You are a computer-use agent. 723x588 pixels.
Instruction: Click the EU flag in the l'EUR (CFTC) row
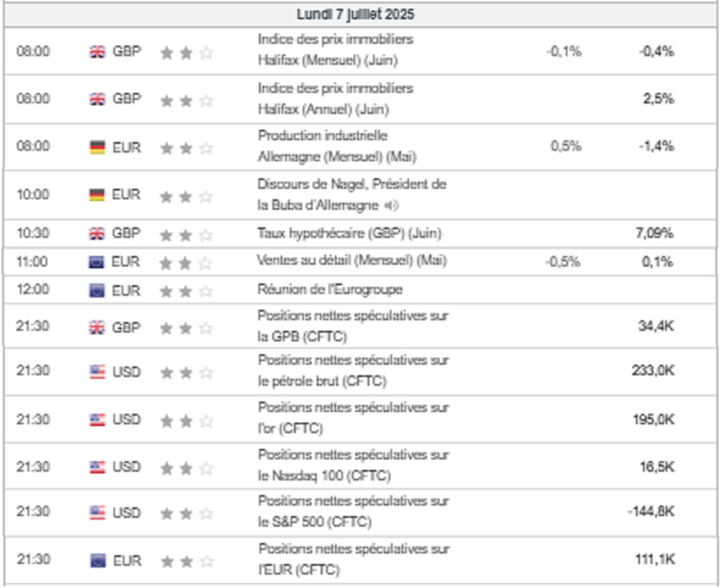click(x=98, y=561)
